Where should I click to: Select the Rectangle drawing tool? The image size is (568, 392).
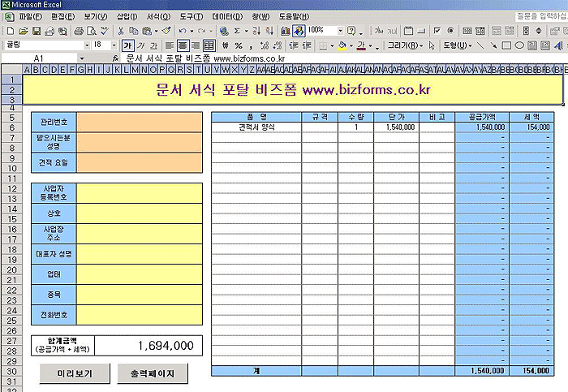506,45
